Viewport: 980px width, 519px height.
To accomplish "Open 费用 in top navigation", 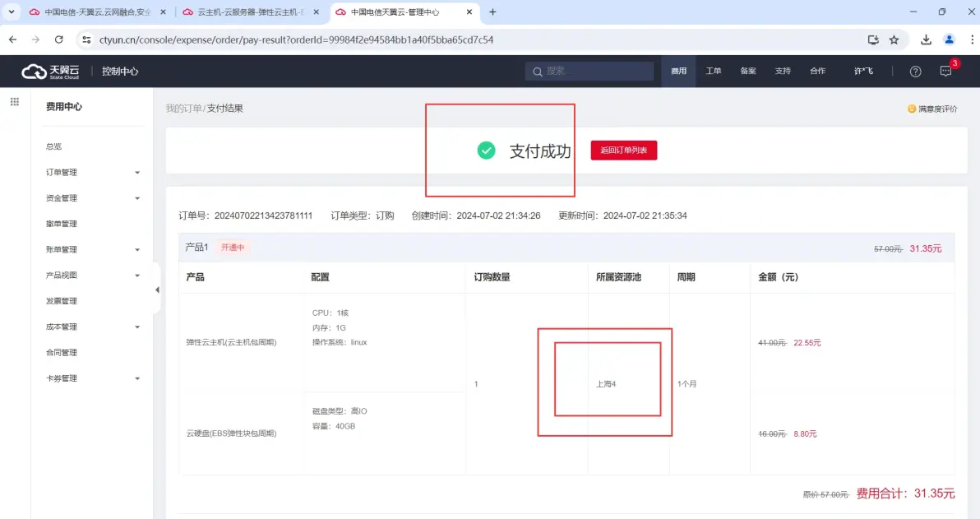I will 679,72.
